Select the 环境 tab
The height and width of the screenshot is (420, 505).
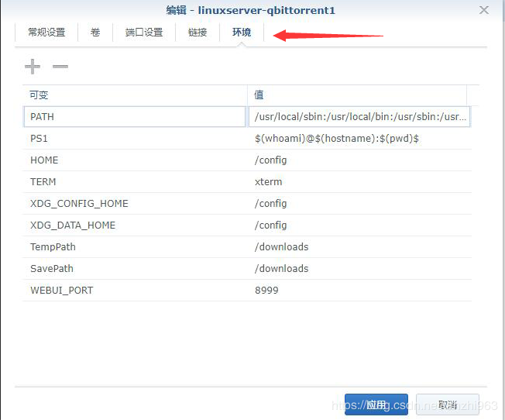(242, 33)
